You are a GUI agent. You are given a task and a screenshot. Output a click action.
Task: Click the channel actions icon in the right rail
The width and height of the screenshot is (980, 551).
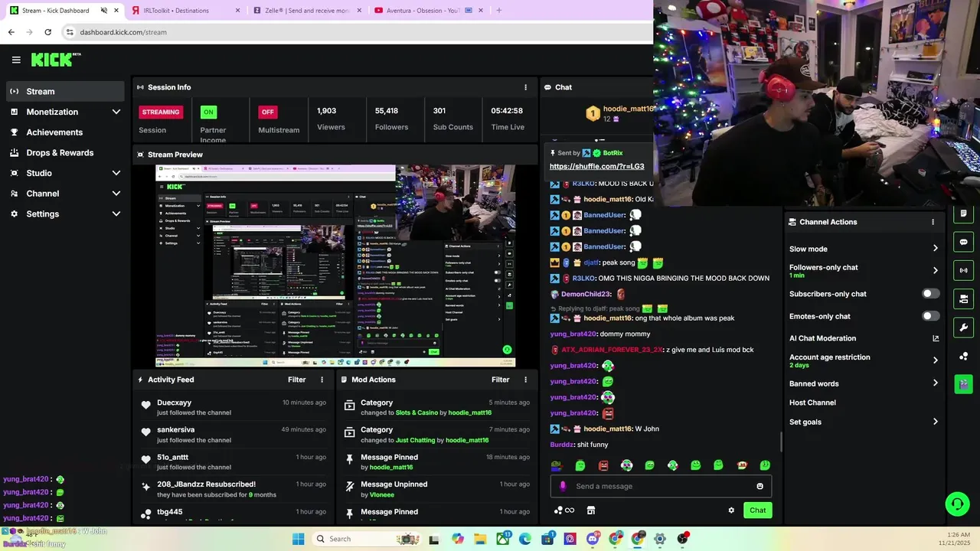tap(963, 298)
